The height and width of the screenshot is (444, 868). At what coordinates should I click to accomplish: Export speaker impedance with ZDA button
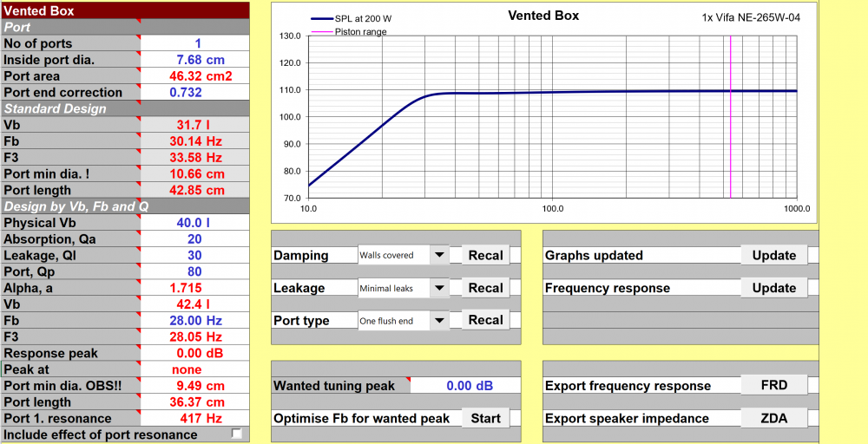click(x=773, y=418)
